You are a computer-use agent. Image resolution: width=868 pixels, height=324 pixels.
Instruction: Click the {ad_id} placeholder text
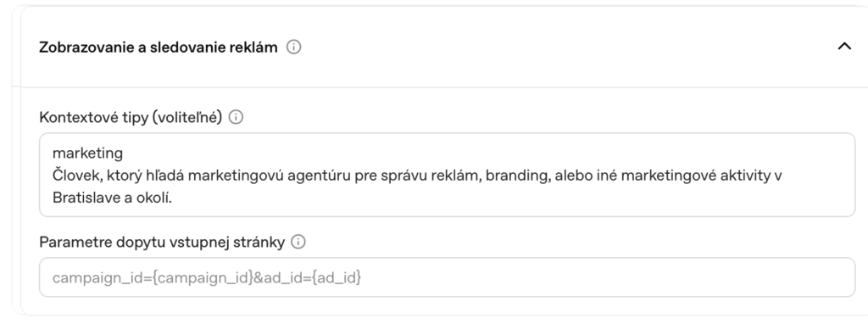(337, 277)
